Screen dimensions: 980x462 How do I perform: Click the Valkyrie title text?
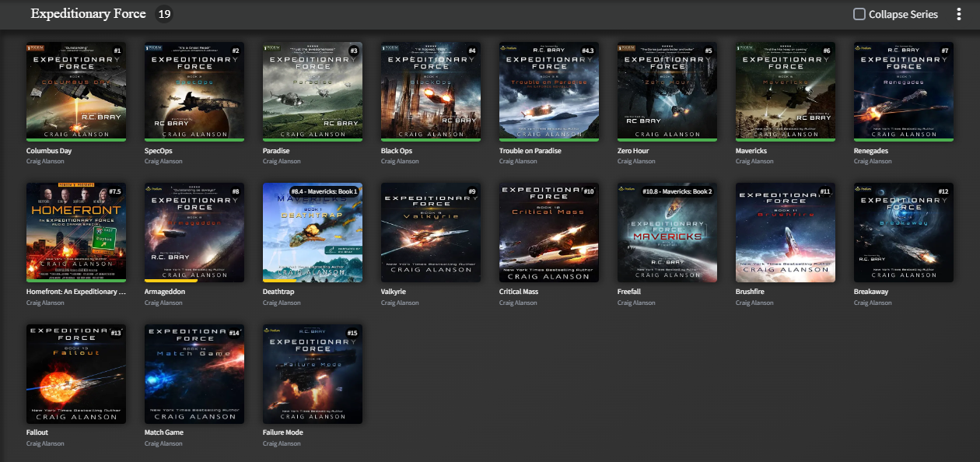394,292
